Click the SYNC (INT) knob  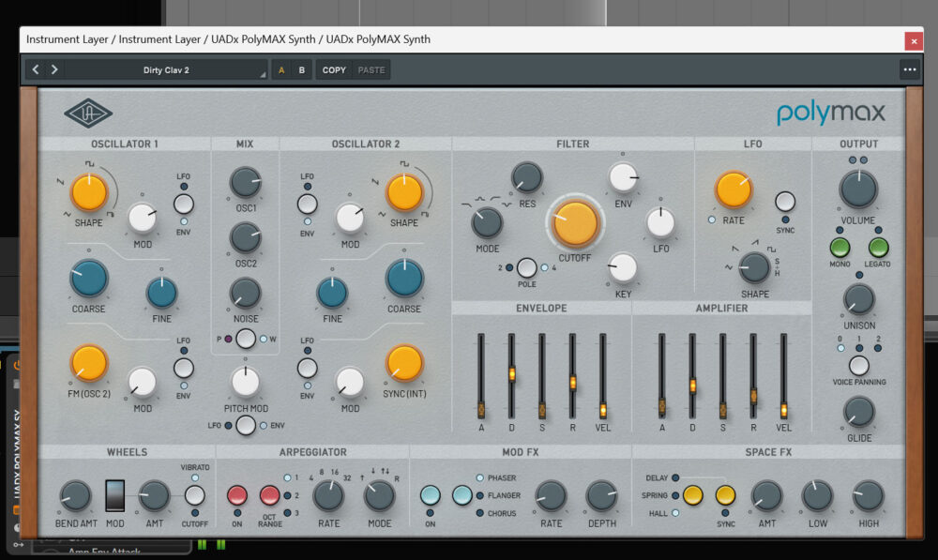coord(404,363)
